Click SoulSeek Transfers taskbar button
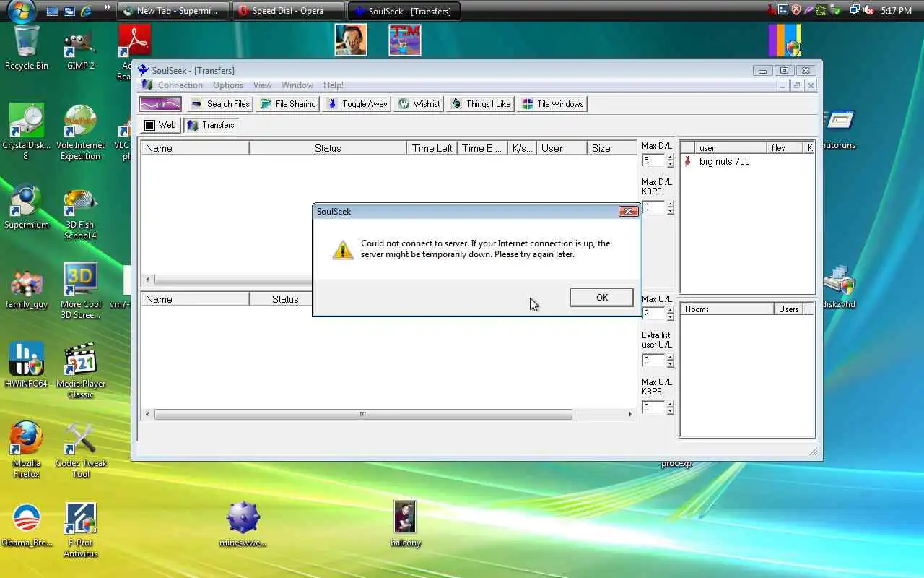 (404, 11)
